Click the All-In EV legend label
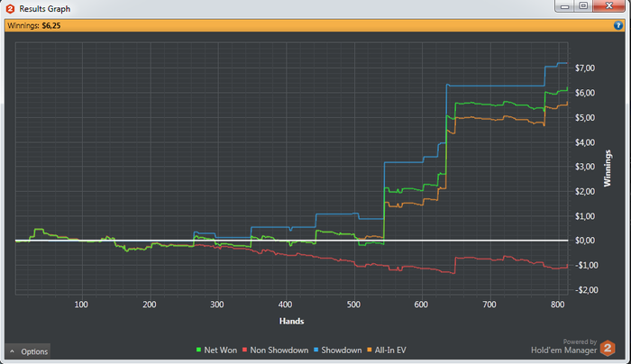The height and width of the screenshot is (364, 631). tap(390, 350)
